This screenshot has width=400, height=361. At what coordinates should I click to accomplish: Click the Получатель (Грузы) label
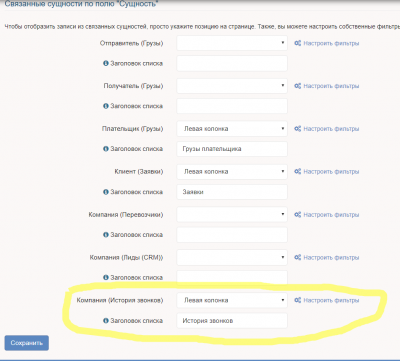click(x=133, y=86)
